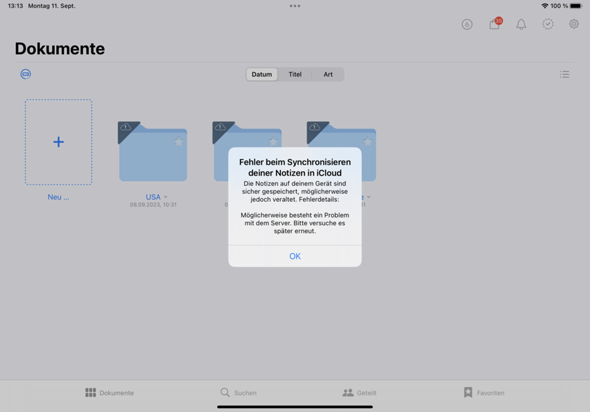This screenshot has width=590, height=412.
Task: Tap the battery indicator in status bar
Action: (576, 6)
